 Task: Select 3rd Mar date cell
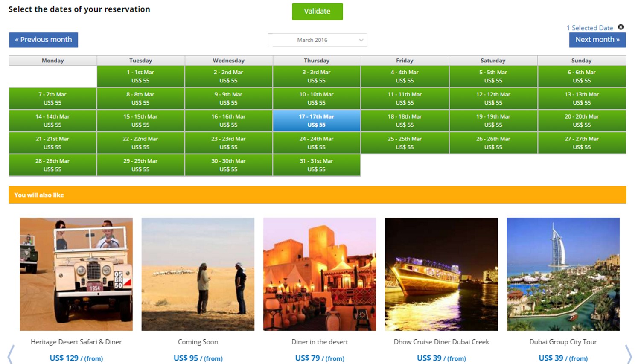click(317, 76)
